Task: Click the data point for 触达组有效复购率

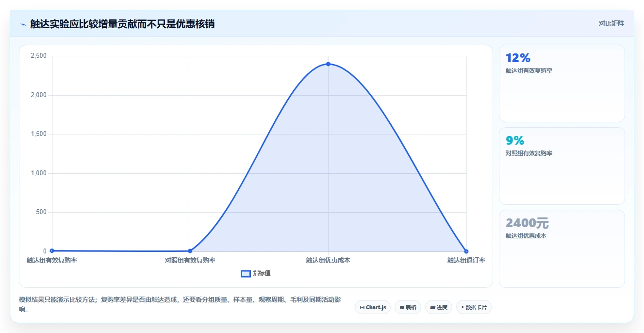Action: pyautogui.click(x=52, y=250)
